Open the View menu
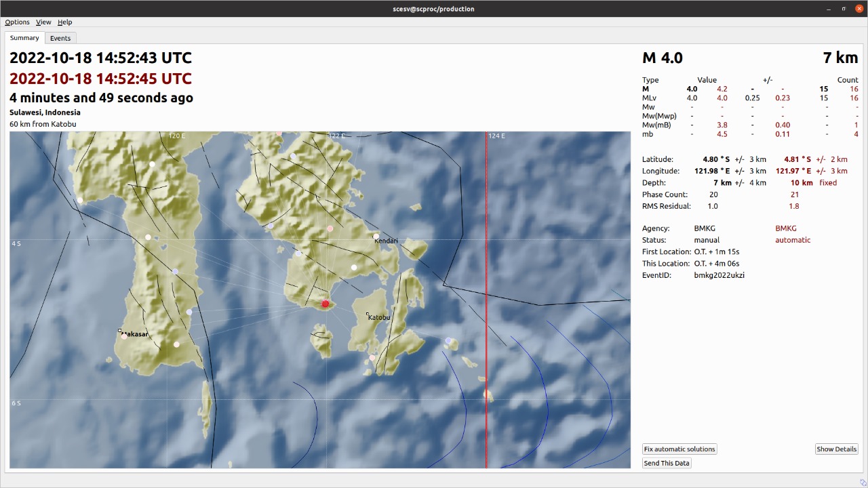 (43, 22)
